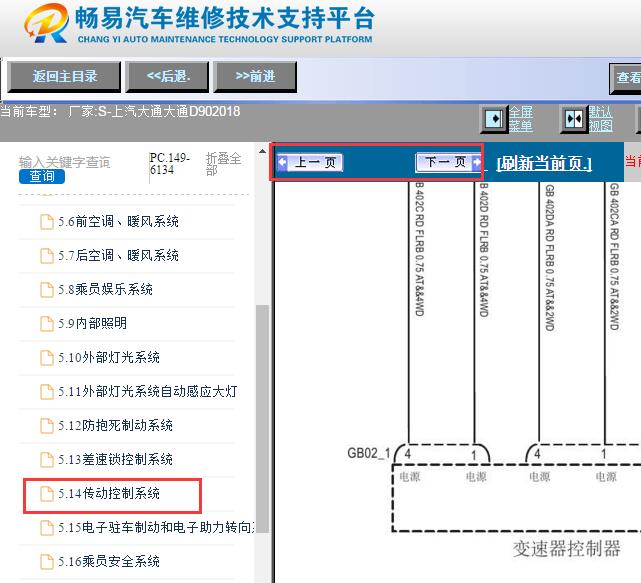This screenshot has height=583, width=641.
Task: Click the PC.149-6134 text
Action: 169,164
